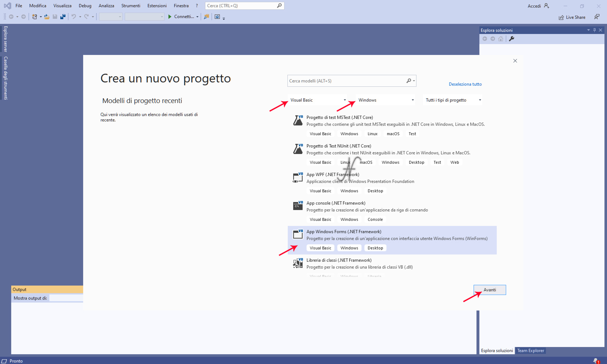
Task: Click the Progetto di test MSTest flask icon
Action: pos(298,120)
